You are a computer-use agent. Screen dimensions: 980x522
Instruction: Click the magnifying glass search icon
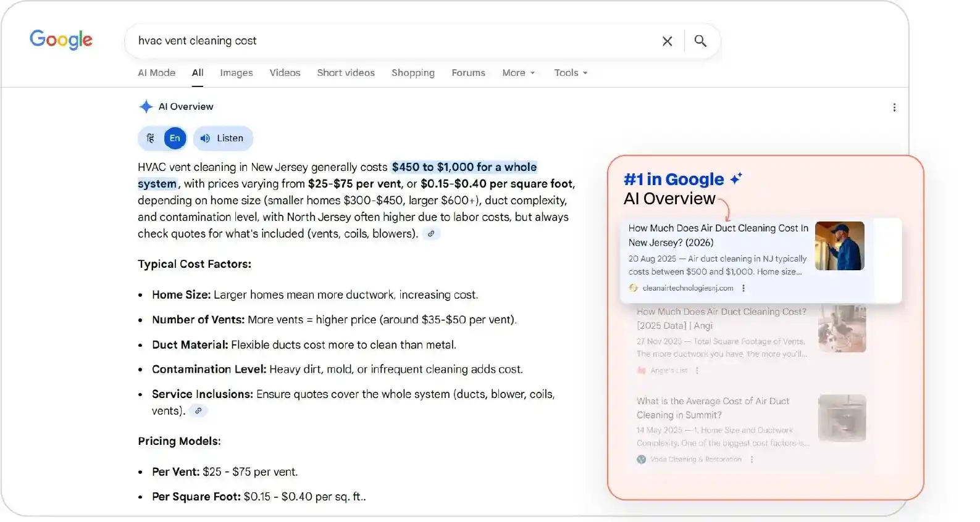700,41
